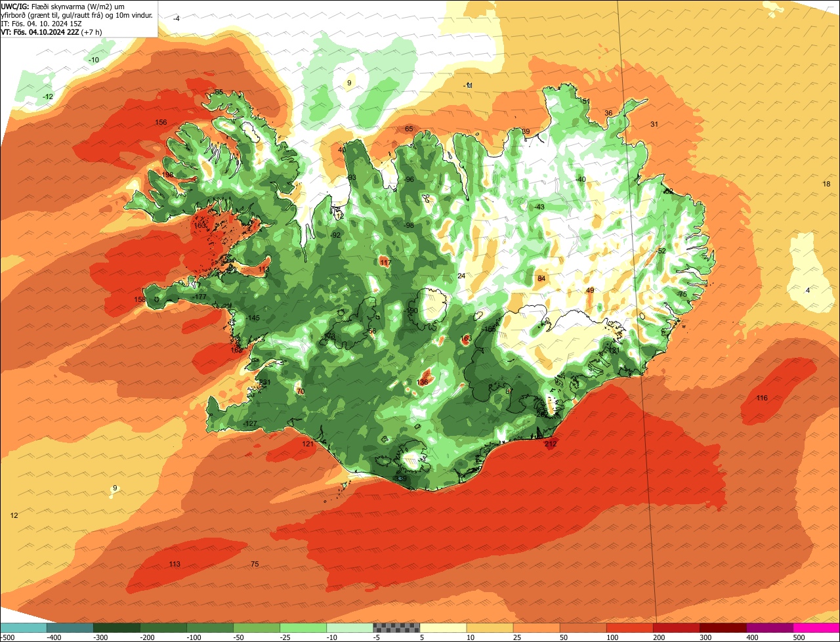Click the title line "UWC/IG: Flæði skynvarma (W/m2) um"
Image resolution: width=840 pixels, height=642 pixels.
(63, 6)
